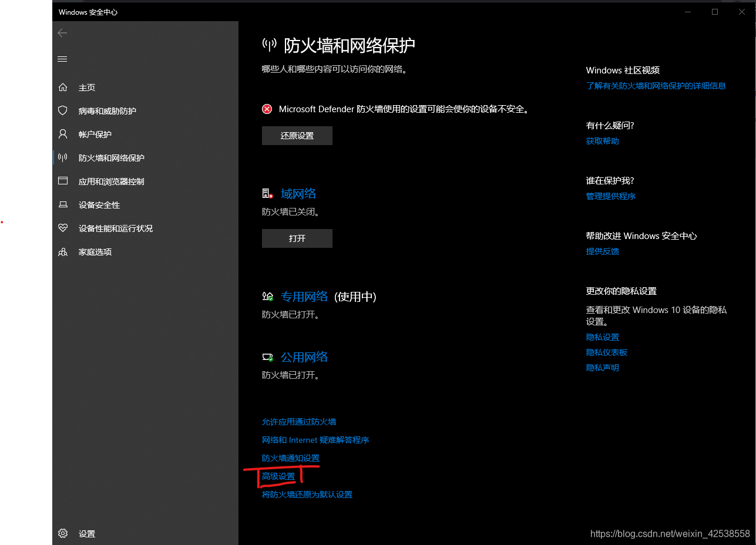Screen dimensions: 756x545
Task: Click the public network coffee cup icon
Action: [x=268, y=357]
